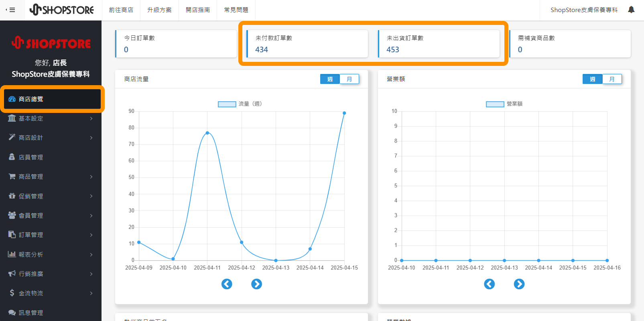Expand the 會員管理 submenu chevron
The image size is (644, 321).
pos(91,216)
